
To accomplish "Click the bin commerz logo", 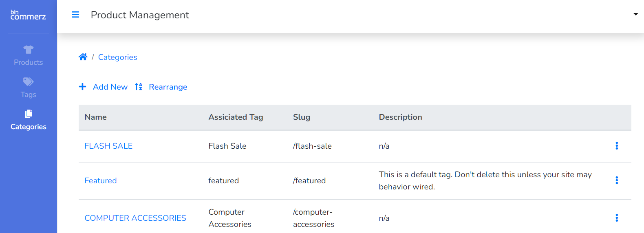I will pyautogui.click(x=28, y=15).
